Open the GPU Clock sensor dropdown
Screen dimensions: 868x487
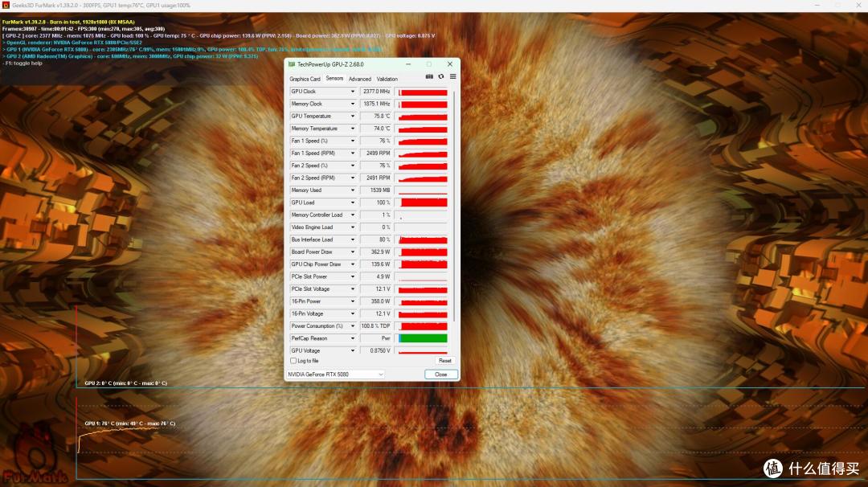pos(353,92)
